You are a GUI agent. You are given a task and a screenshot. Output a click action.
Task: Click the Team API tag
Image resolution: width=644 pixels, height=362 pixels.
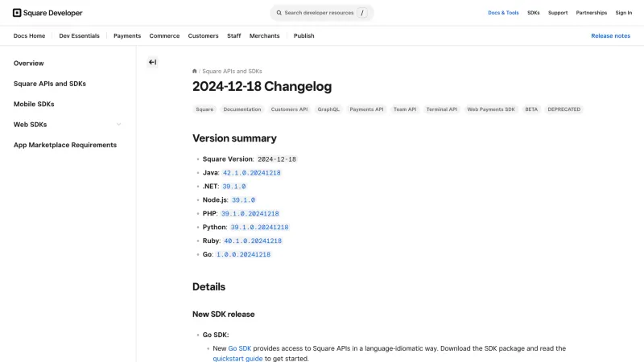click(x=405, y=109)
